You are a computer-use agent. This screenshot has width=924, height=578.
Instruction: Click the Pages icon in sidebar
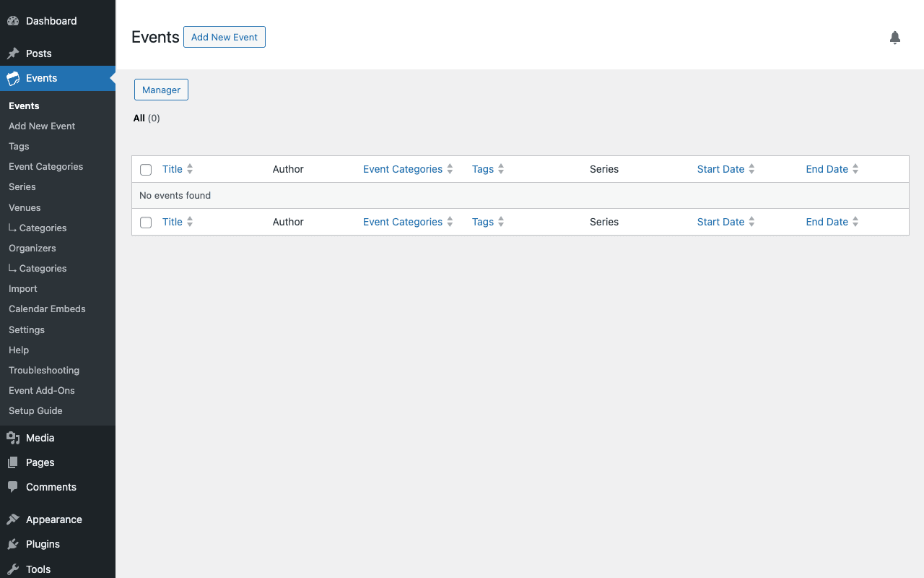click(13, 462)
